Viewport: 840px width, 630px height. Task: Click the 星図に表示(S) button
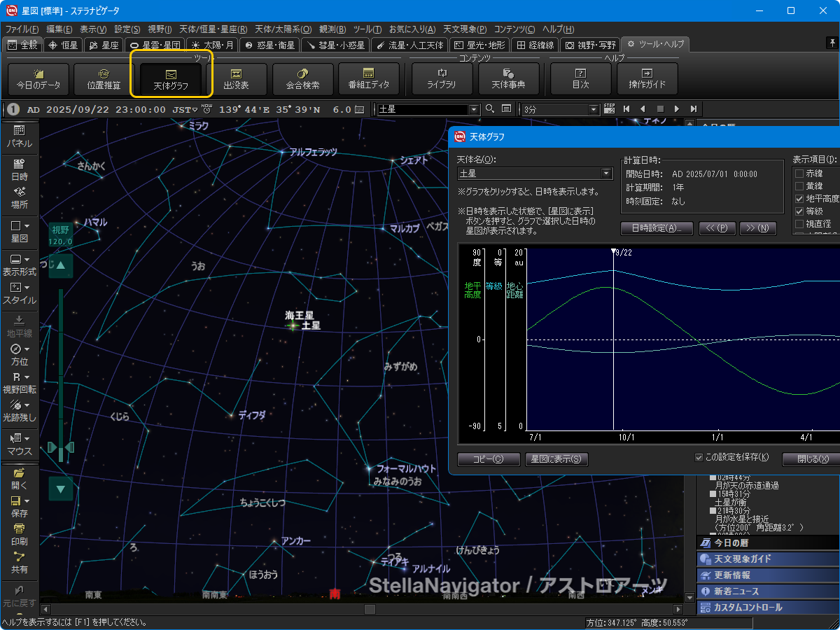tap(556, 459)
